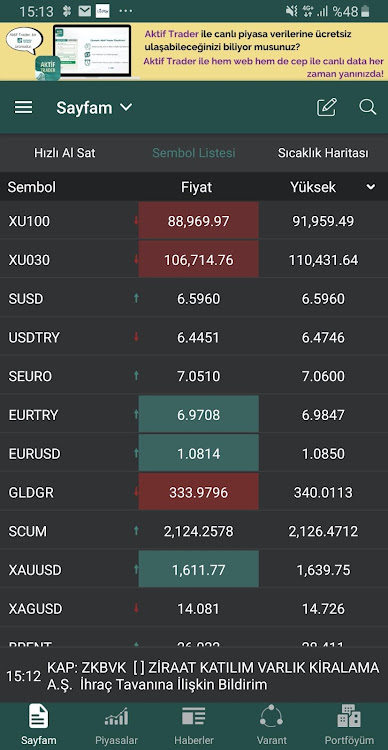Tap the green EURTRY price cell

coord(199,415)
